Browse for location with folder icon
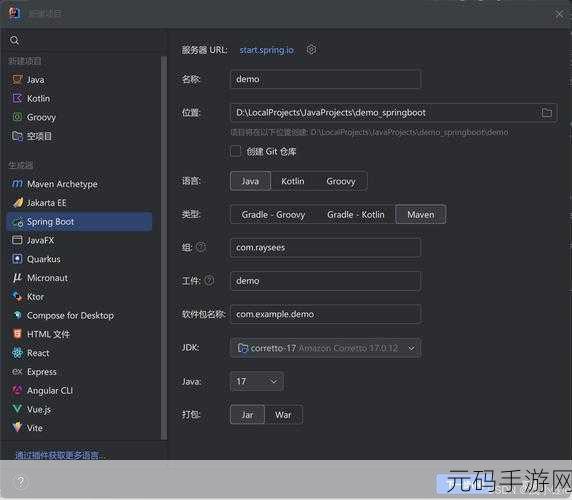 tap(546, 113)
